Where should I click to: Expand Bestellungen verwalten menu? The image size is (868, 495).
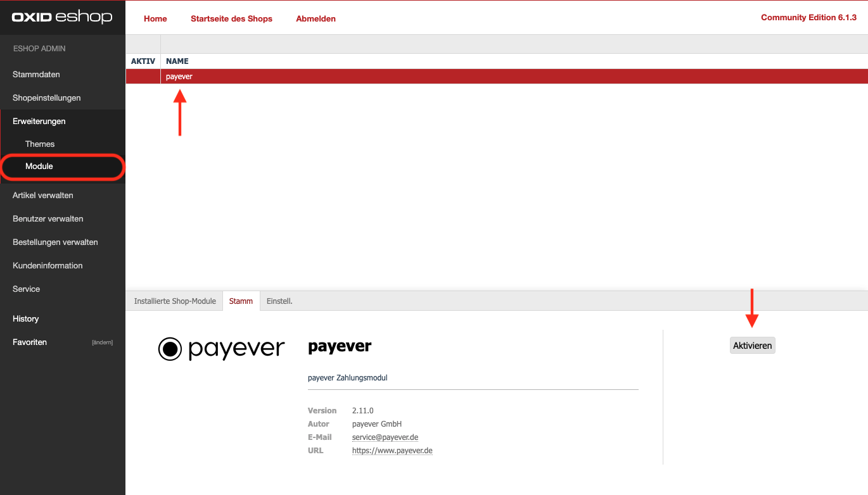click(55, 242)
